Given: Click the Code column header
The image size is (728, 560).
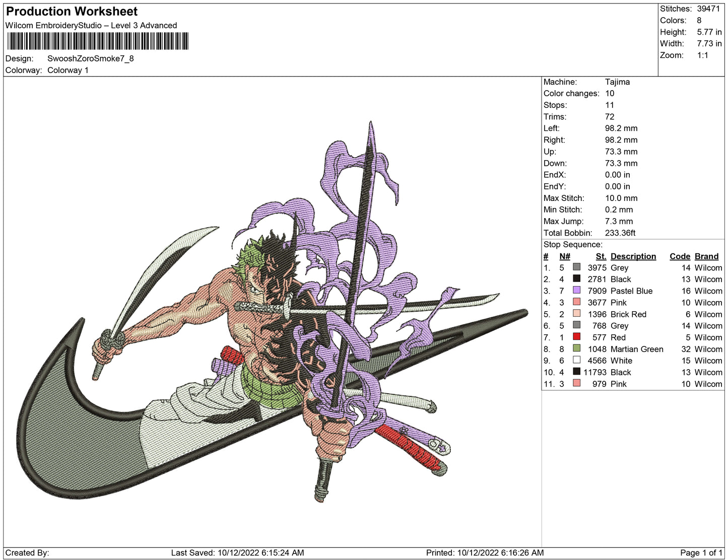Looking at the screenshot, I should pyautogui.click(x=680, y=256).
